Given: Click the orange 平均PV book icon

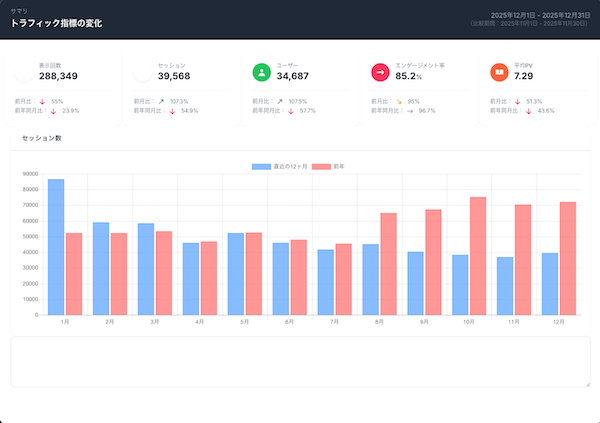Looking at the screenshot, I should pos(498,72).
